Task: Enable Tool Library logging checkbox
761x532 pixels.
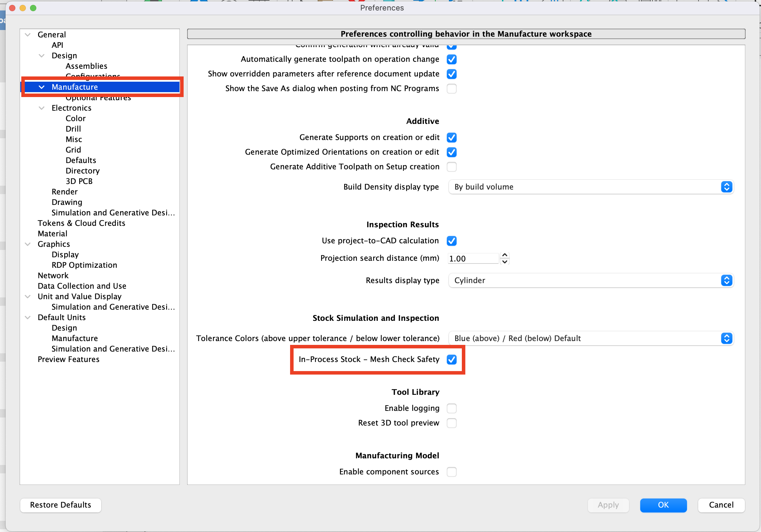Action: point(452,408)
